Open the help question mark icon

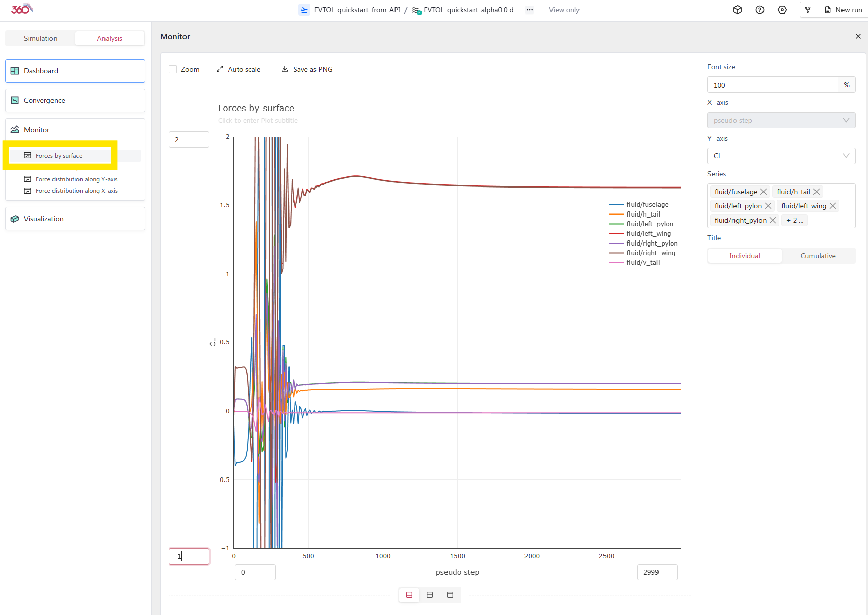pos(759,10)
